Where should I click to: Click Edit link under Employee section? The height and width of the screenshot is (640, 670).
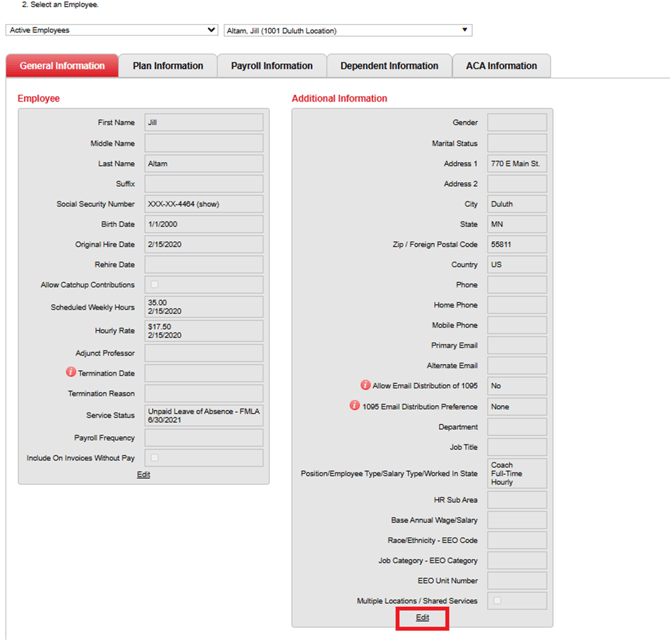pos(143,475)
